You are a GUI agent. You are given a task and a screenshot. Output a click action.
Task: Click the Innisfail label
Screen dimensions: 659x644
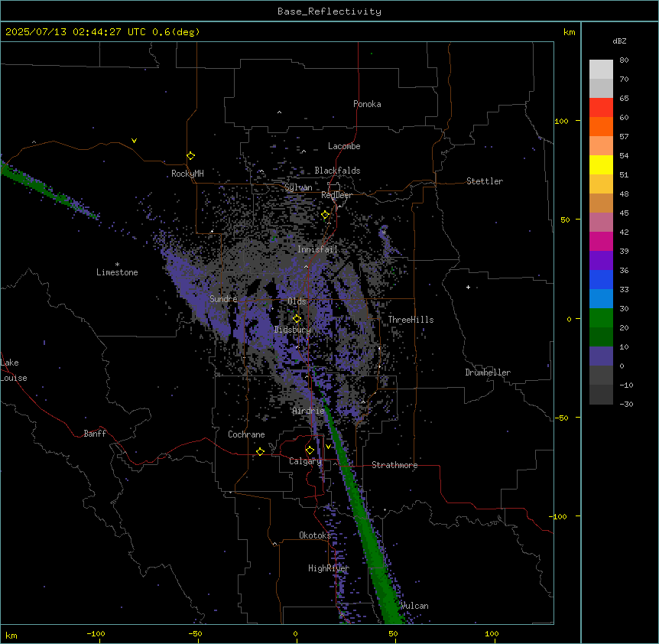317,249
